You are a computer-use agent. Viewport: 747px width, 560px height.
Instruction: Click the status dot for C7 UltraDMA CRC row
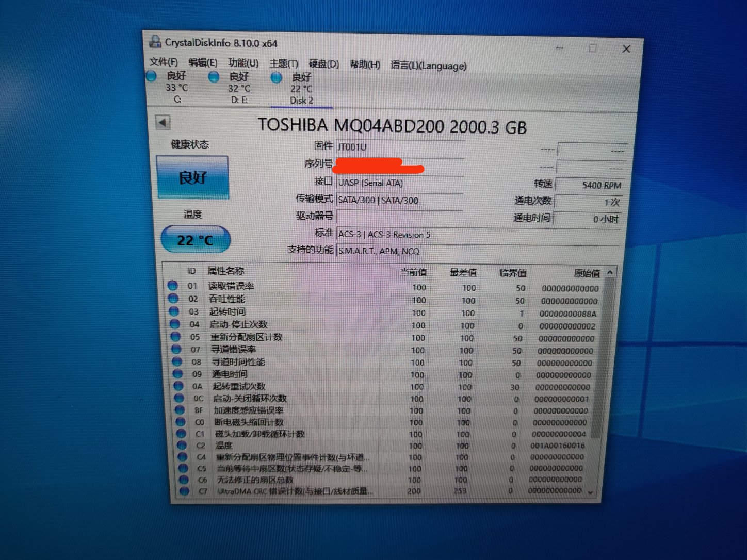184,491
